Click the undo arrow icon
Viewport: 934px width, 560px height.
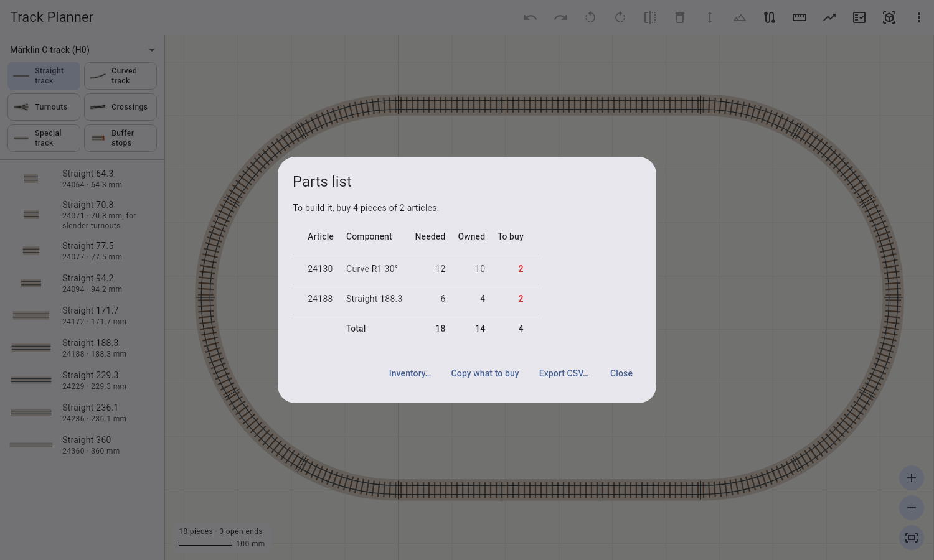[x=531, y=17]
